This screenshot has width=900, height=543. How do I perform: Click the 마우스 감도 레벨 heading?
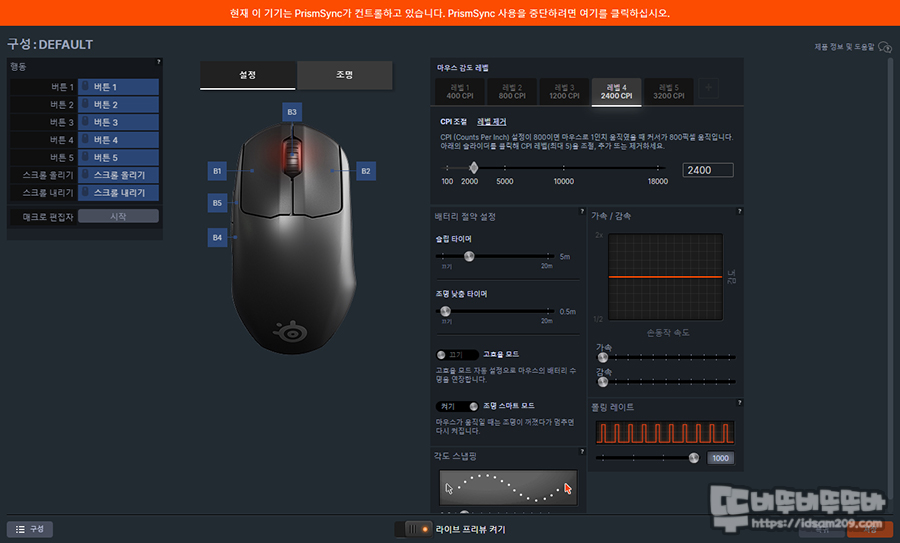[x=463, y=68]
